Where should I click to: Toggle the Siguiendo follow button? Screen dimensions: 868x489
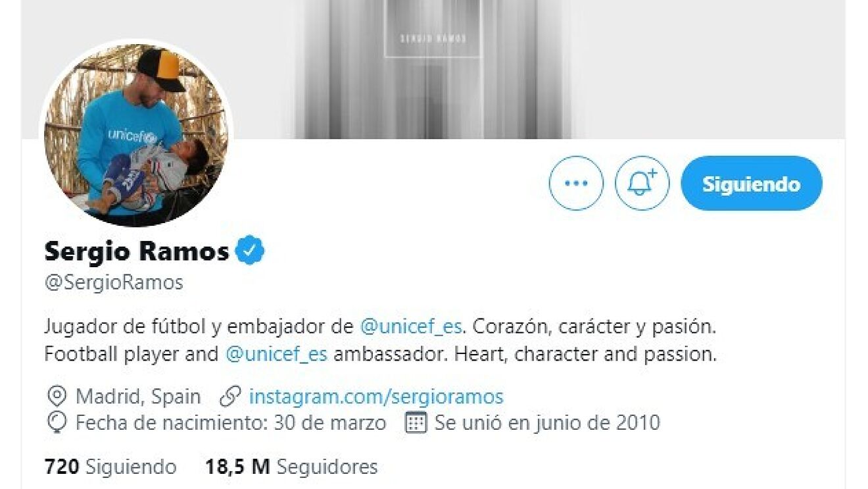(x=751, y=184)
